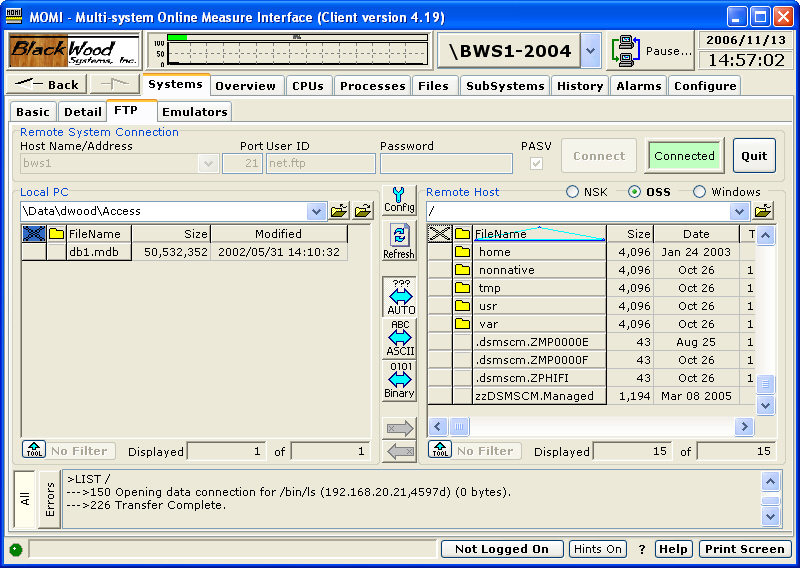Click the Quit button
Image resolution: width=800 pixels, height=568 pixels.
pyautogui.click(x=754, y=156)
